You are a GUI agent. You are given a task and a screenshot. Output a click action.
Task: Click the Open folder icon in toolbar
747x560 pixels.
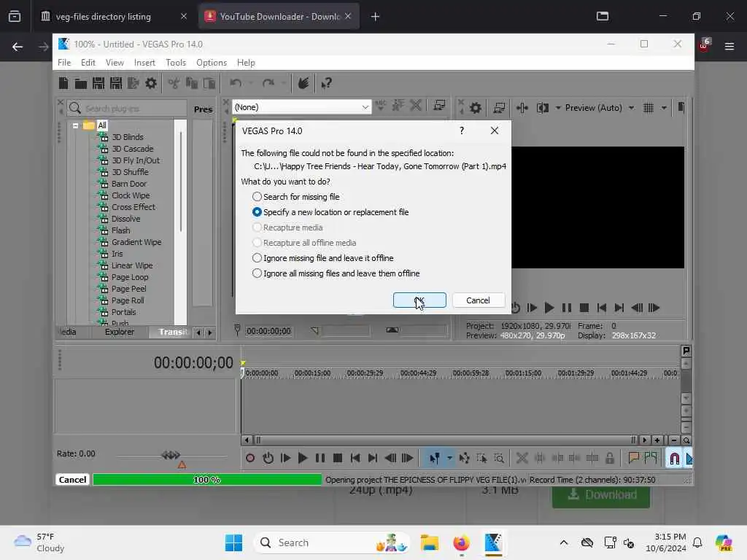80,84
